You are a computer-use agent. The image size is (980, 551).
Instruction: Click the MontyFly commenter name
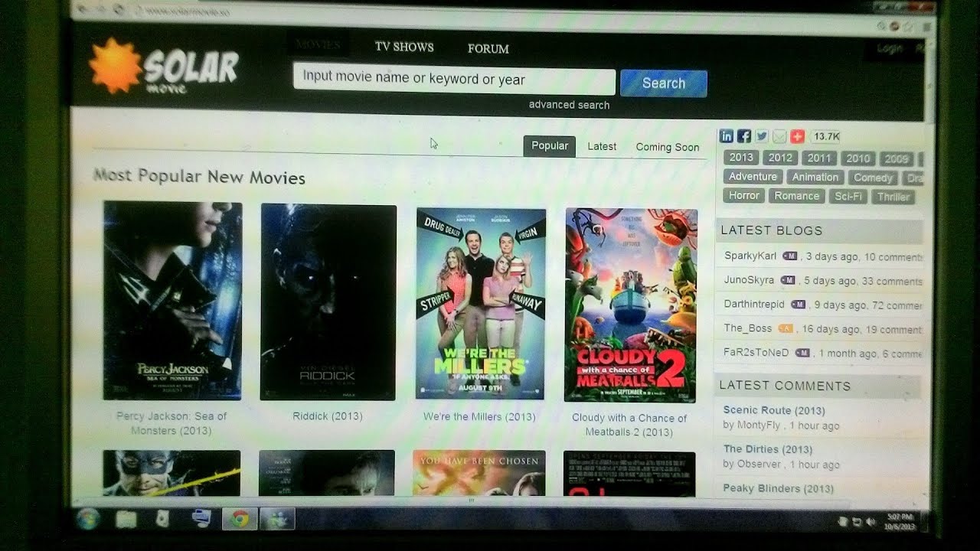[759, 425]
